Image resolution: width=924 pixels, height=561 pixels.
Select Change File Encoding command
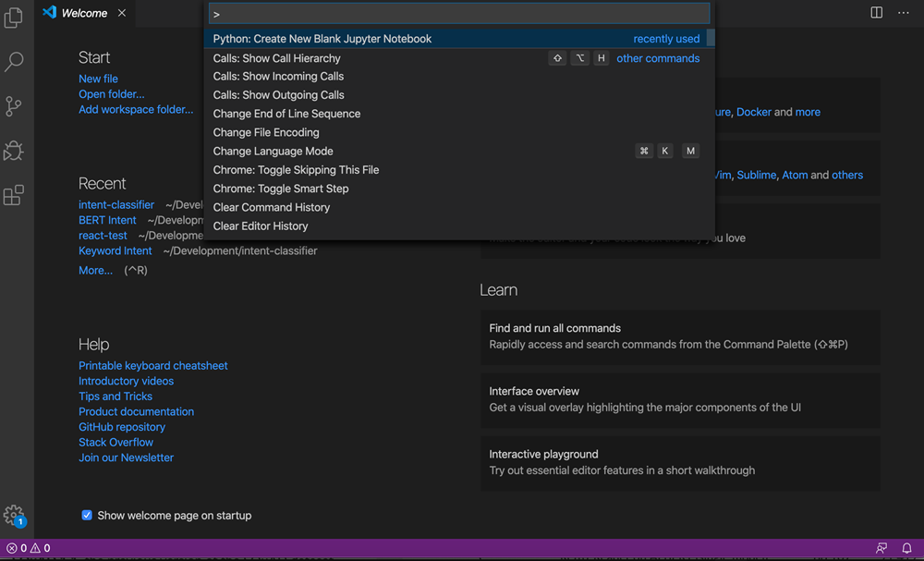pyautogui.click(x=459, y=132)
